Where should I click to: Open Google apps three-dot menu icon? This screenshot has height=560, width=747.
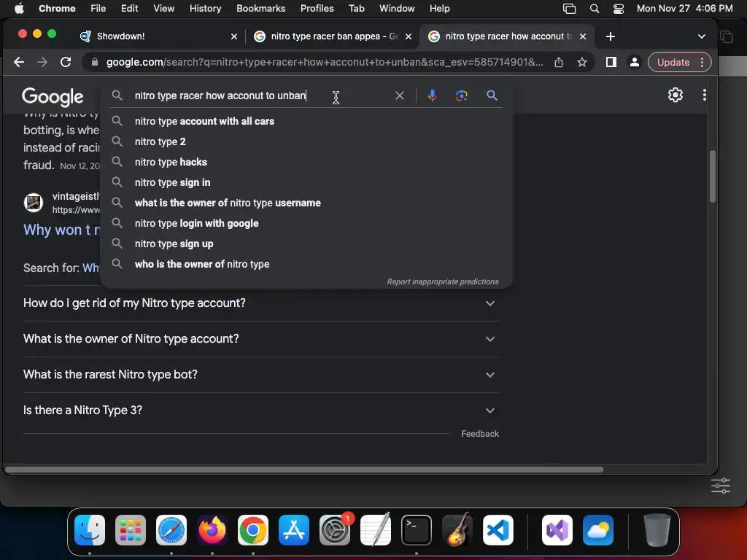(704, 96)
